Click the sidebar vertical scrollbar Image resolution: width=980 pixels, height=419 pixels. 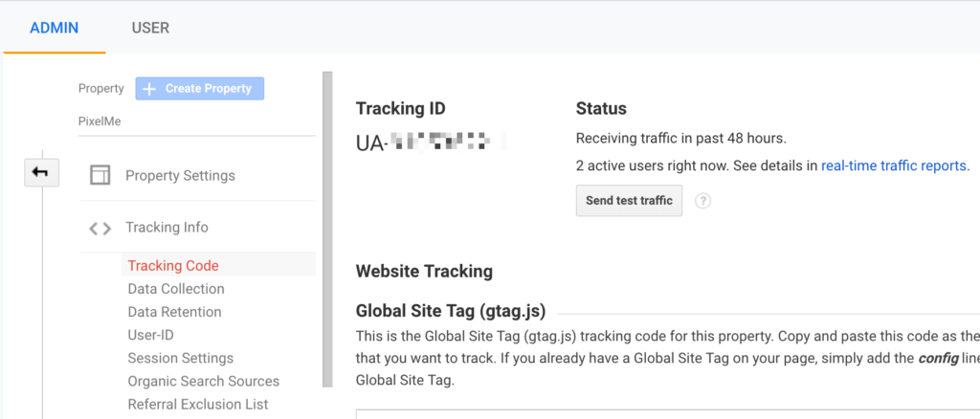(327, 230)
